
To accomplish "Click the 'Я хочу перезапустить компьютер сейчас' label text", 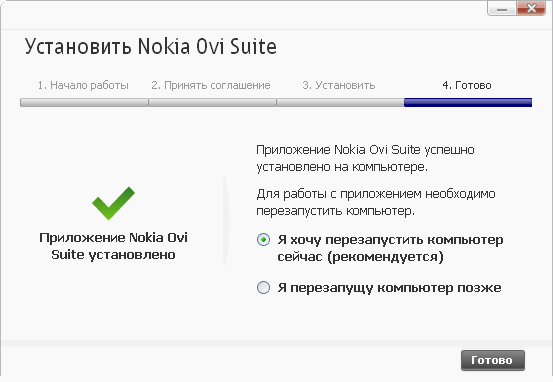I will pyautogui.click(x=390, y=248).
